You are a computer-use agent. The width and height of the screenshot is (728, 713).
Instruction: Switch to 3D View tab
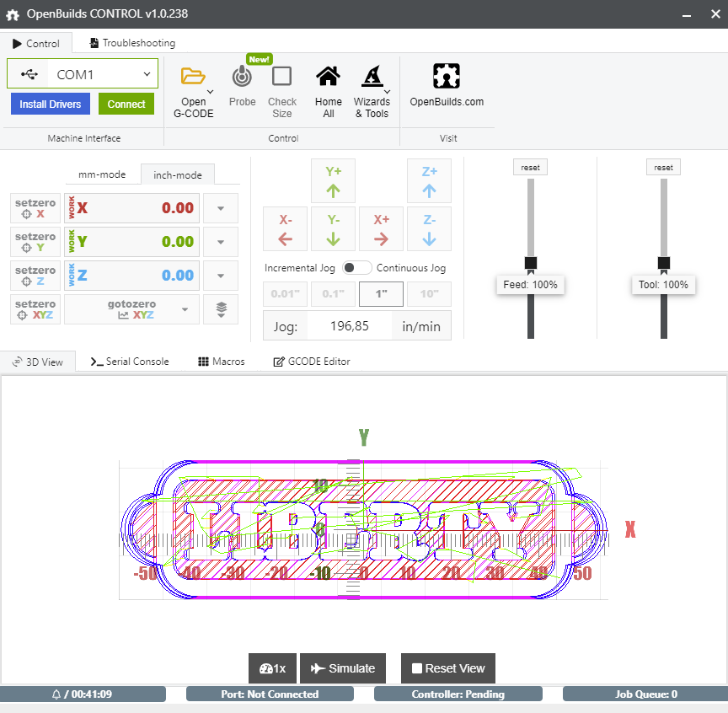coord(38,362)
